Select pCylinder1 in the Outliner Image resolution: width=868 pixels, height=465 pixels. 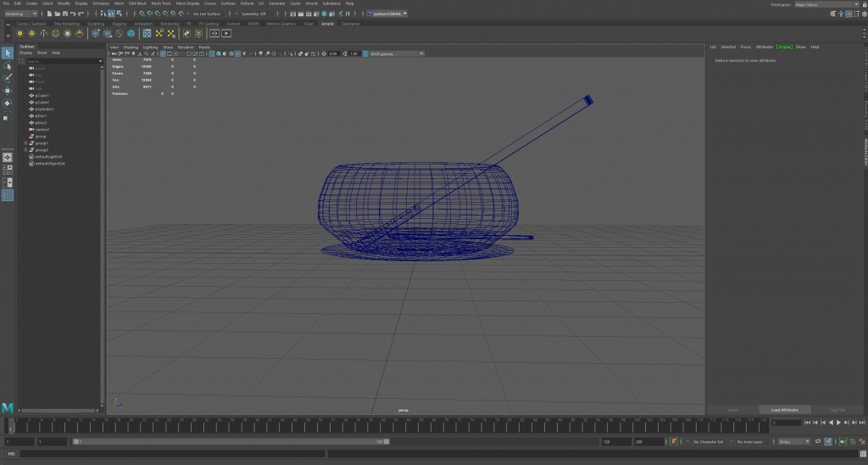click(x=44, y=109)
